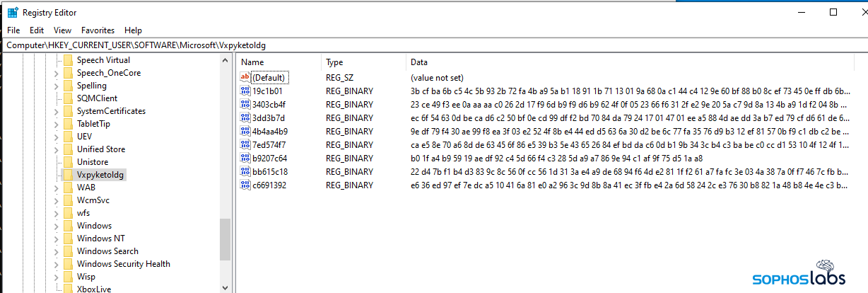Click the tree pane vertical scrollbar thumb
Viewport: 868px width, 293px height.
pyautogui.click(x=225, y=239)
